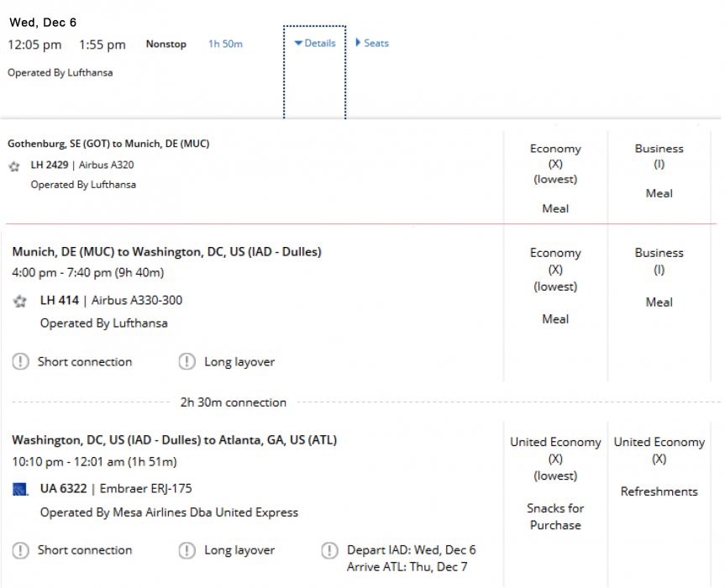The height and width of the screenshot is (588, 725).
Task: Click Short connection warning icon under UA 6322
Action: click(x=20, y=550)
